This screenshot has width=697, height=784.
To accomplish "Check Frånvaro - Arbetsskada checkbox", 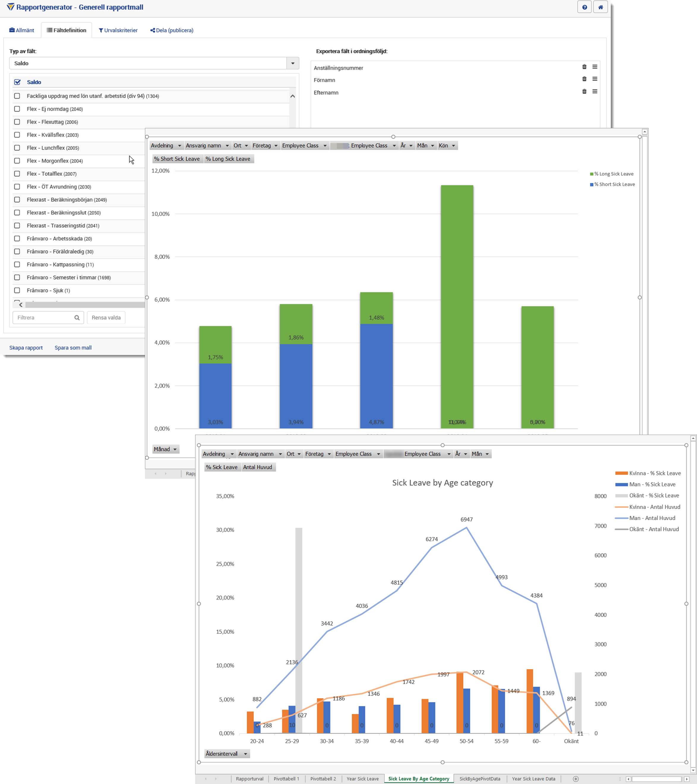I will pos(17,239).
